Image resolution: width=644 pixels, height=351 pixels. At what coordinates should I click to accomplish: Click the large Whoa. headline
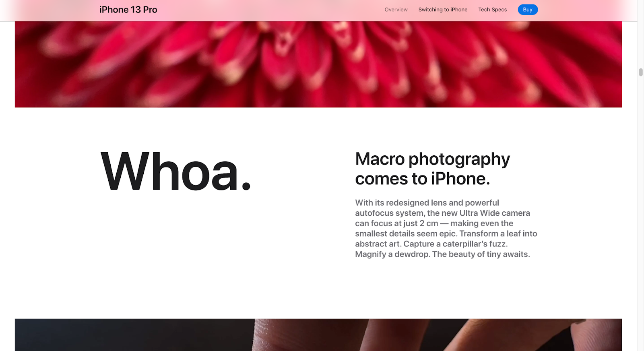pos(175,171)
